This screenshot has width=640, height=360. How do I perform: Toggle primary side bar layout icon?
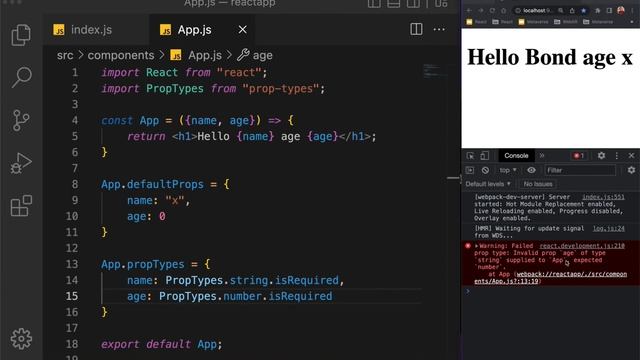click(374, 4)
